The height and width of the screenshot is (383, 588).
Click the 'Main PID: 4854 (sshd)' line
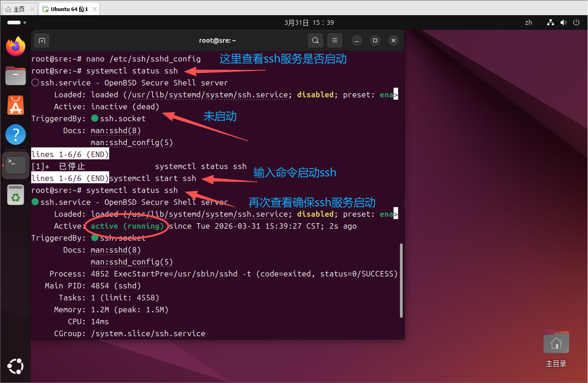[x=93, y=286]
